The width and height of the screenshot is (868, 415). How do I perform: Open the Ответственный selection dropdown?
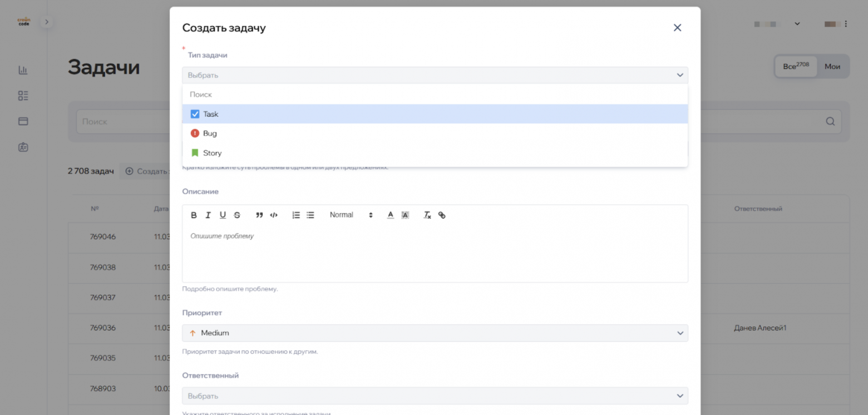[435, 396]
